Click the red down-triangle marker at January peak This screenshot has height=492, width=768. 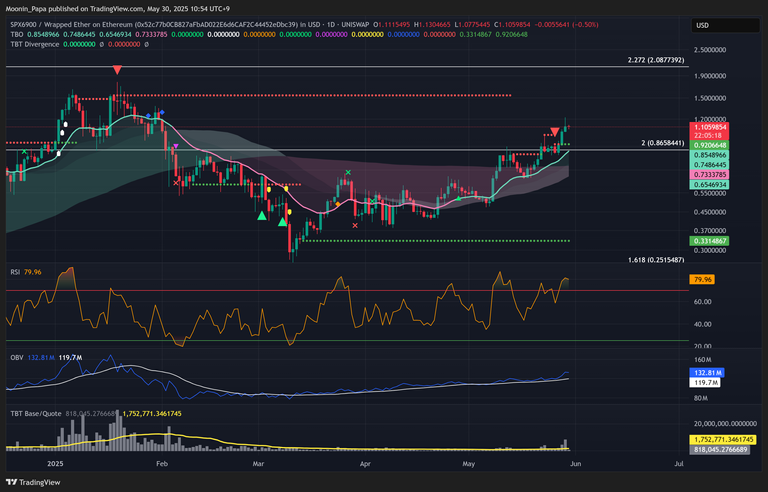118,70
